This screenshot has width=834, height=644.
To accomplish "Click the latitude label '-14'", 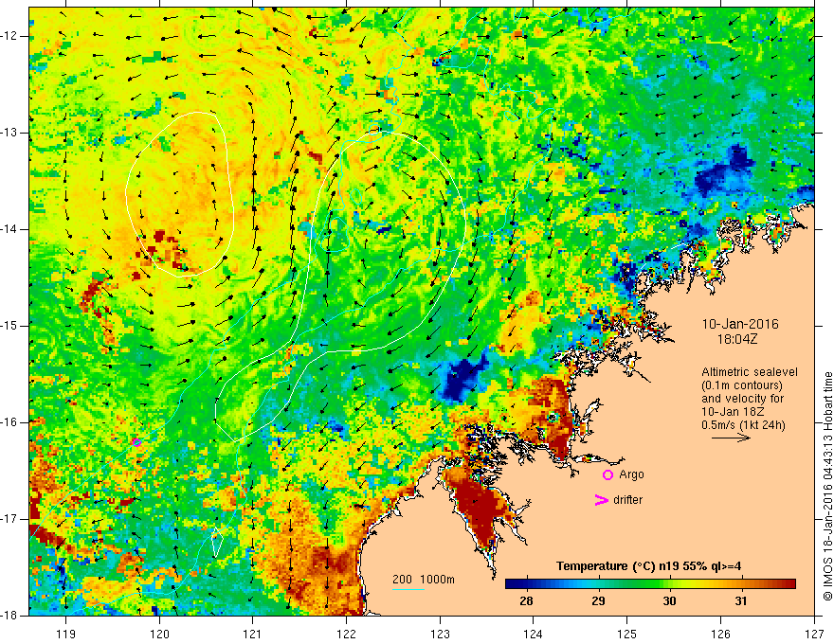I will [10, 229].
